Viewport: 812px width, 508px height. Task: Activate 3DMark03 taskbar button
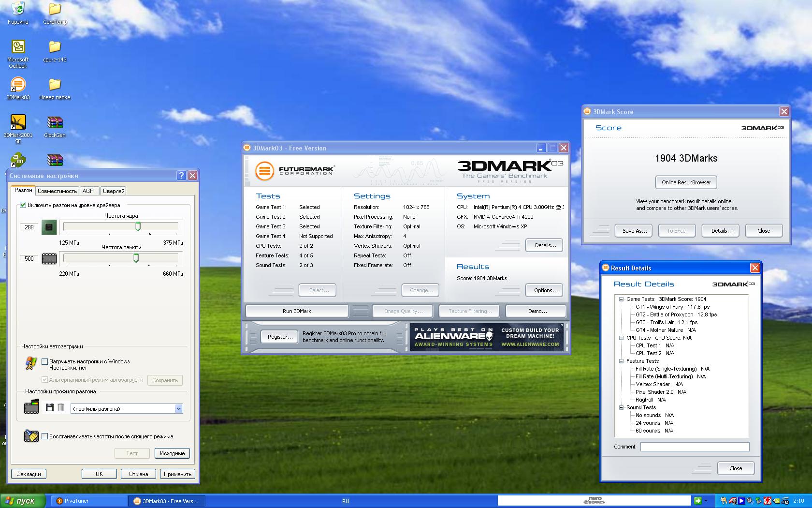coord(167,501)
